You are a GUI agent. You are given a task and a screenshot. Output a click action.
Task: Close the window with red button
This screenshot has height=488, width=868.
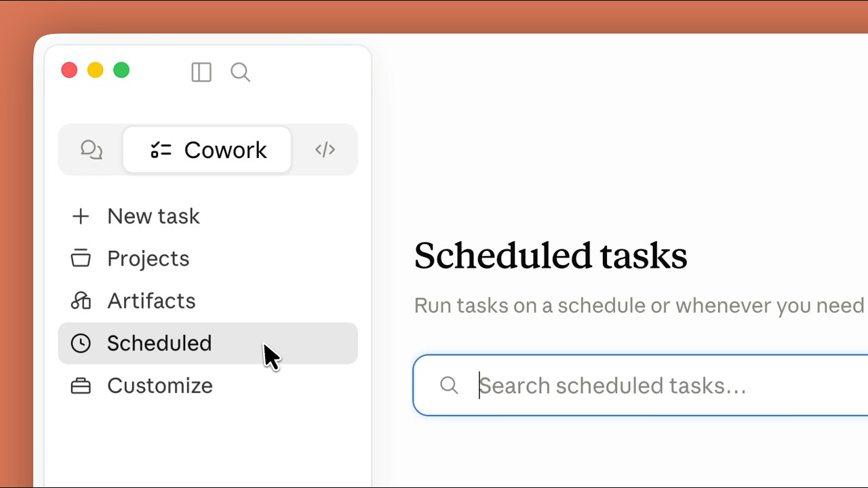click(69, 70)
